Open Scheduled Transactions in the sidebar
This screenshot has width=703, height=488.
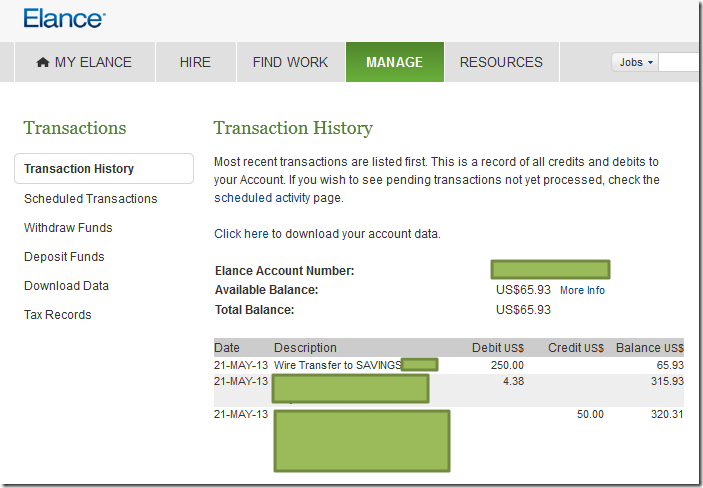coord(91,199)
